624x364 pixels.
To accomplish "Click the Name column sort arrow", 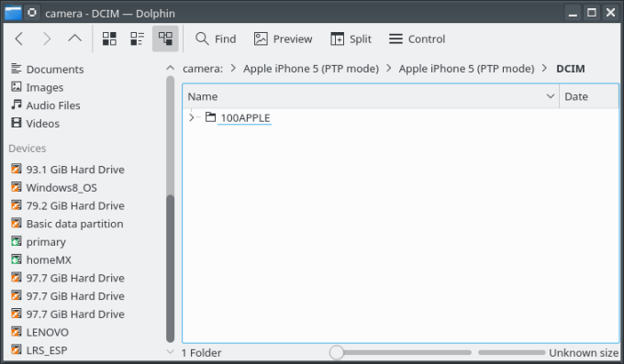I will [551, 96].
